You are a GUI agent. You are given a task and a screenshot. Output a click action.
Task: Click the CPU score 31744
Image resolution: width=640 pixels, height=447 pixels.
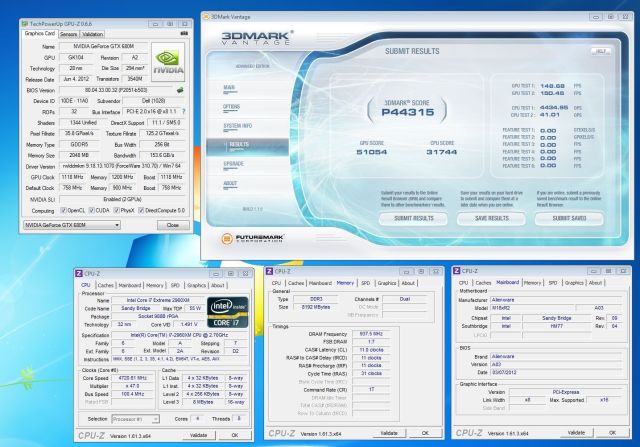click(x=442, y=152)
